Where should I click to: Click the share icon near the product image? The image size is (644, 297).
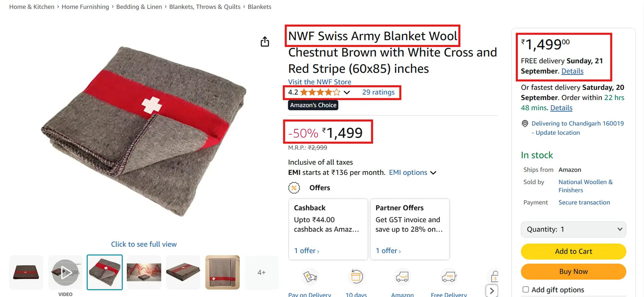(x=265, y=41)
